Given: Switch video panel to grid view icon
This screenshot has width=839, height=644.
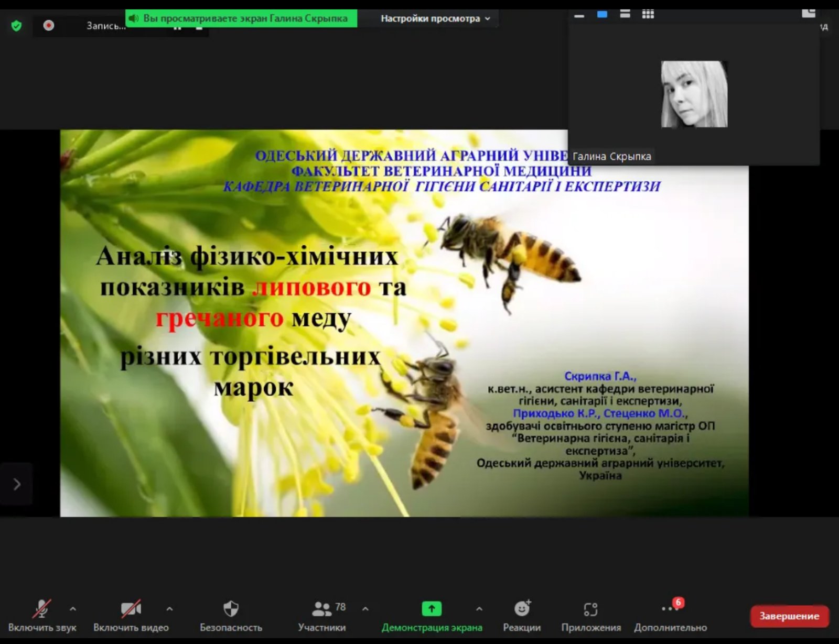Looking at the screenshot, I should tap(648, 14).
